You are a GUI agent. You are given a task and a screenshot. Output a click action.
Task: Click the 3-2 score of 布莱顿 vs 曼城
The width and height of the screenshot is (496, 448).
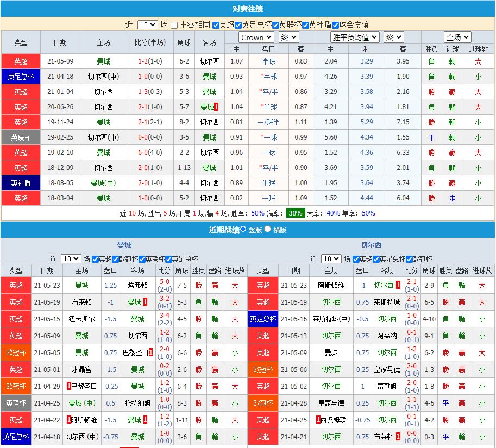(x=165, y=299)
